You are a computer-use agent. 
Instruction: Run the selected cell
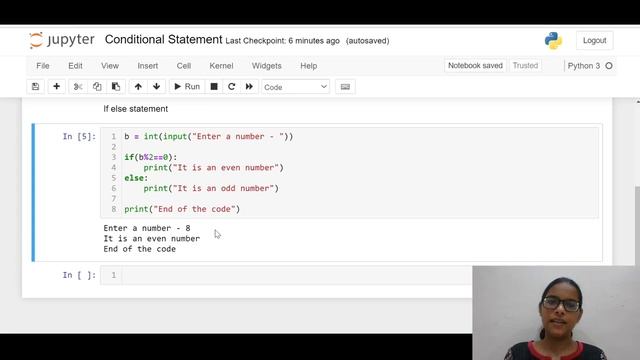click(x=187, y=87)
